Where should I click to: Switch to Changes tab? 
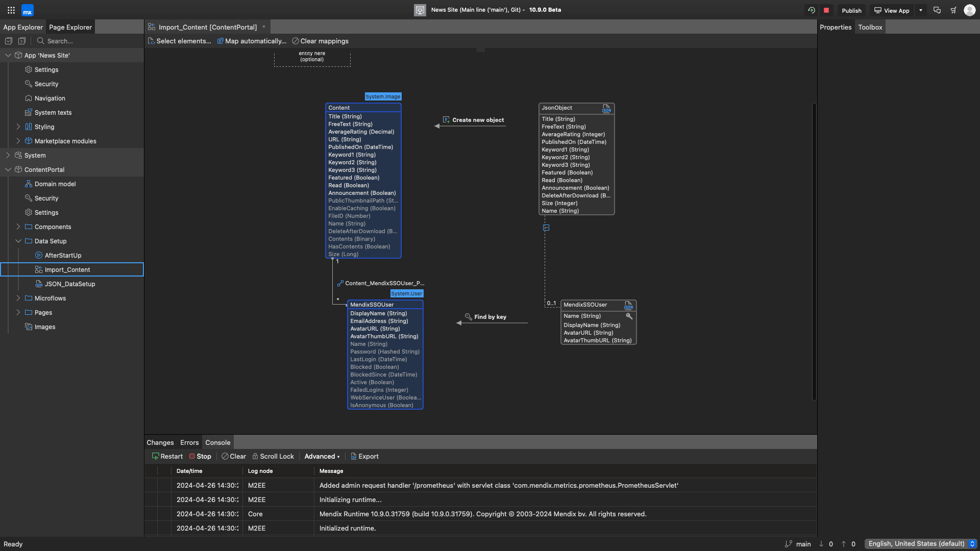point(160,442)
